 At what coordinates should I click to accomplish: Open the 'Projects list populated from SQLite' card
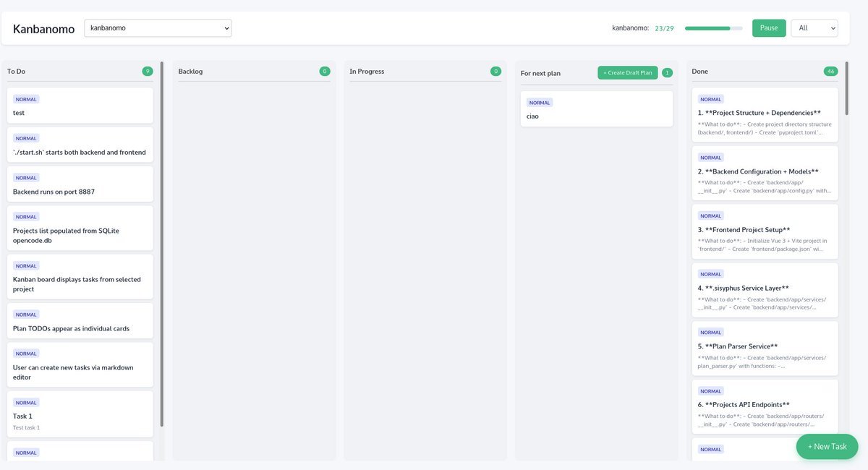pos(80,228)
